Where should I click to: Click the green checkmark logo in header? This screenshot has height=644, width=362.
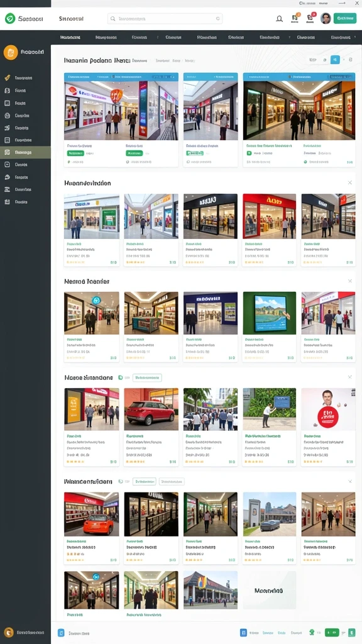tap(10, 18)
